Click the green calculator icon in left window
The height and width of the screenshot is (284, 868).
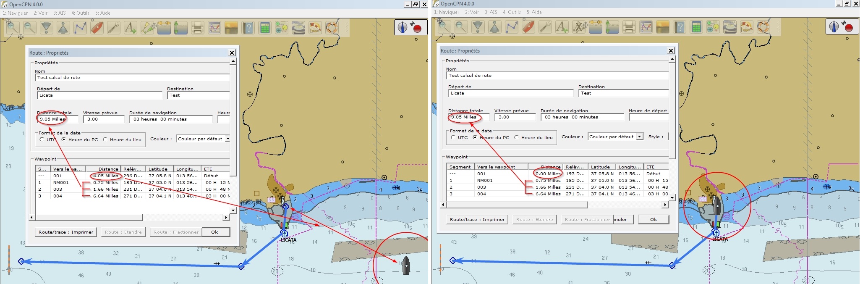265,28
